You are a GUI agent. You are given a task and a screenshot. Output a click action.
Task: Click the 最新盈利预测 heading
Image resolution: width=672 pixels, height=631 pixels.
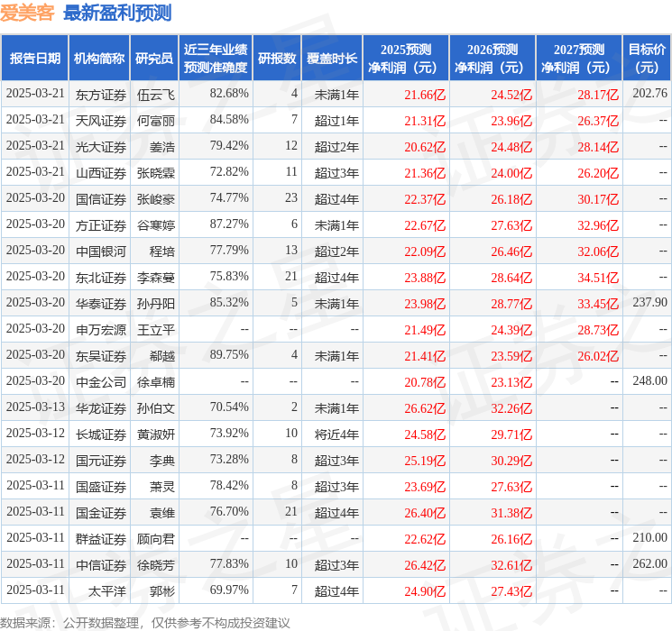[x=117, y=13]
